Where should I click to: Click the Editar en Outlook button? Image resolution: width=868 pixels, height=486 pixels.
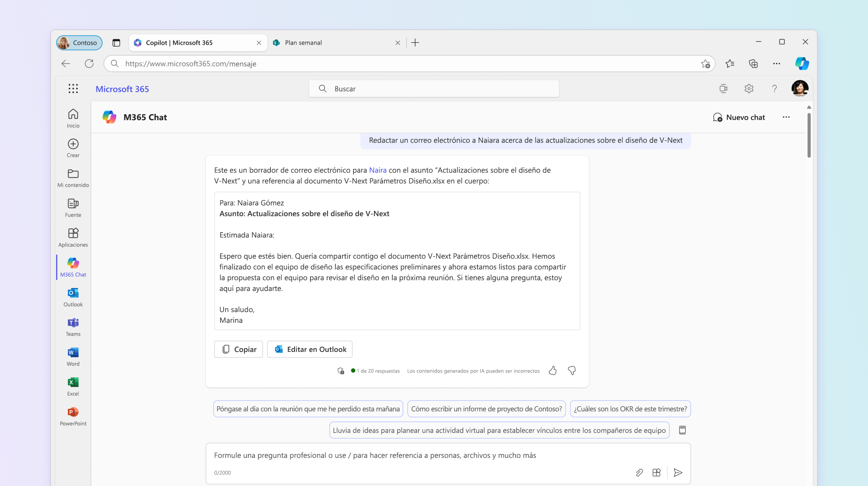click(x=310, y=349)
